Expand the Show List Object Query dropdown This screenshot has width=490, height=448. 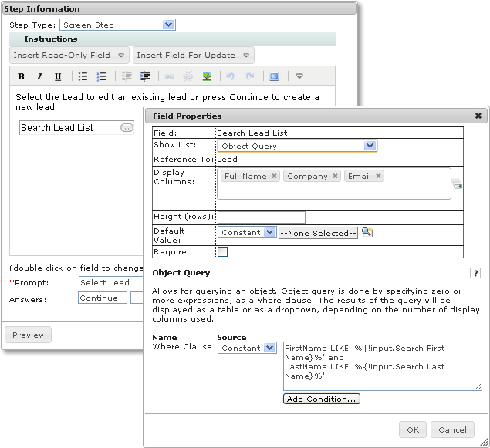click(297, 146)
